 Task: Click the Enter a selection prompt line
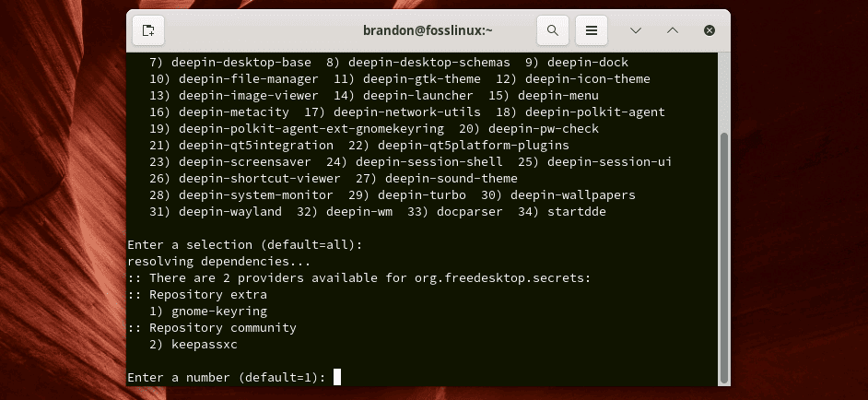pyautogui.click(x=244, y=245)
